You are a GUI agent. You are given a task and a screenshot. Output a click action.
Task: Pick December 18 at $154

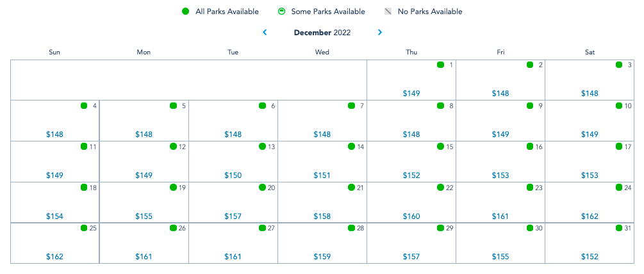55,216
